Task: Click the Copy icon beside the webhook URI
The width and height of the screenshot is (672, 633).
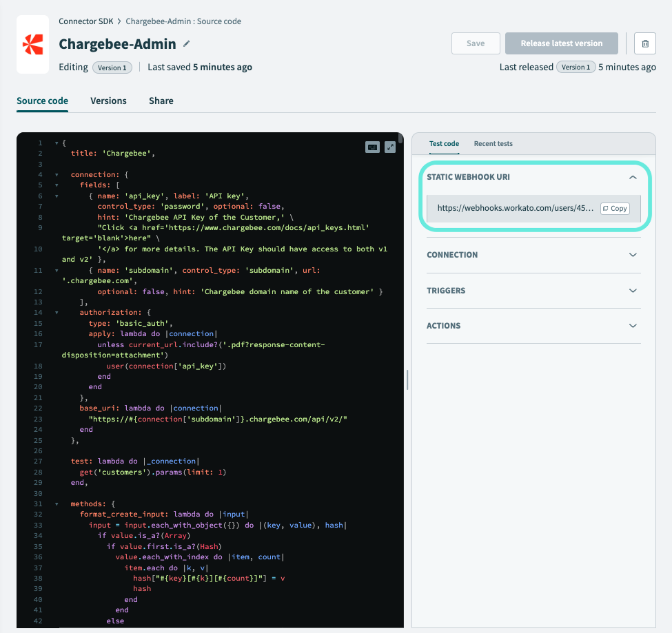Action: (614, 208)
